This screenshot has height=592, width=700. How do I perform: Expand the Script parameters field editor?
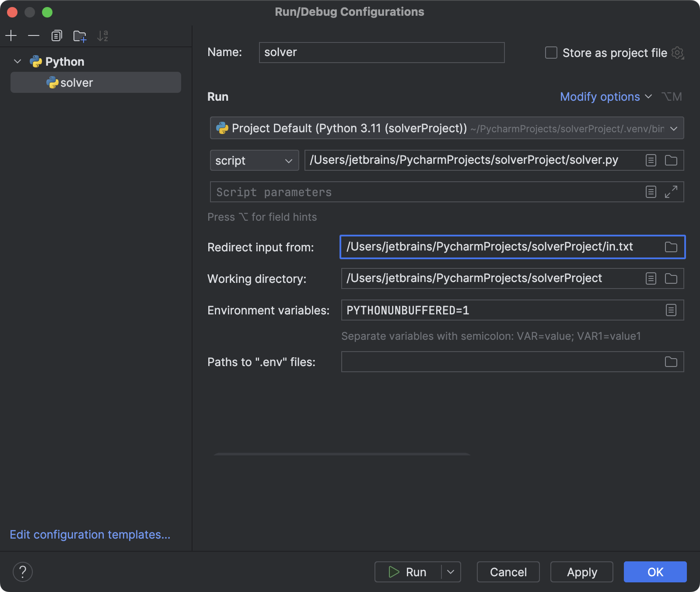coord(672,192)
